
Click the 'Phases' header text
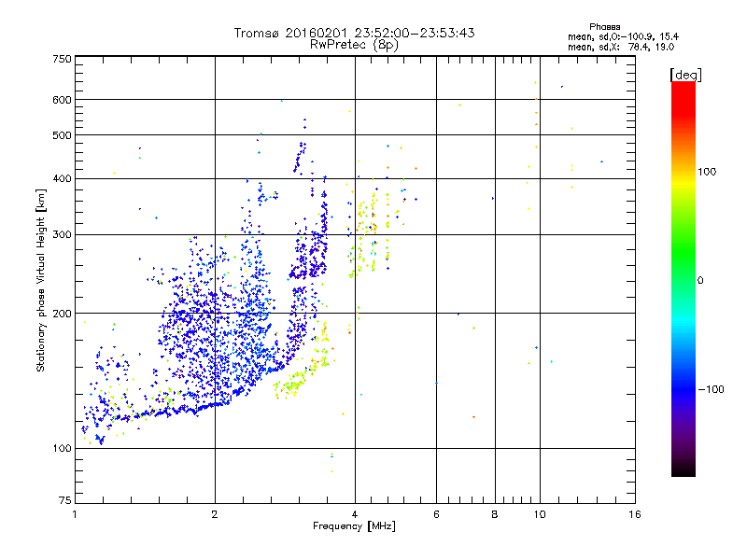604,27
